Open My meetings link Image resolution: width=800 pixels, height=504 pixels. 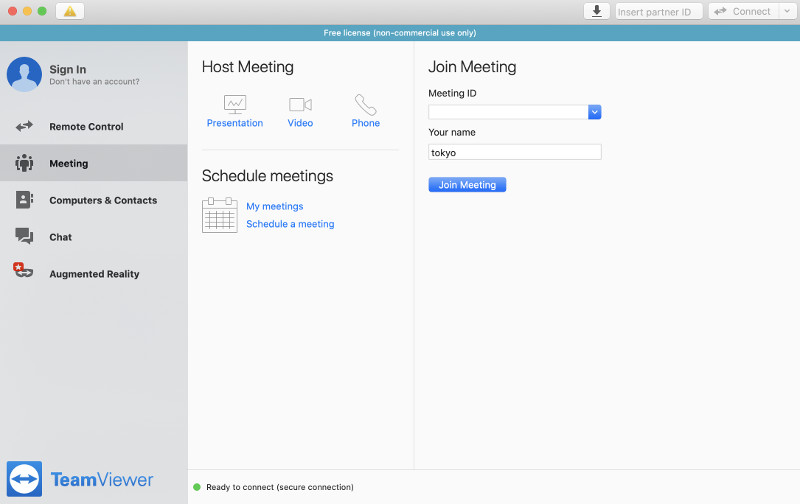pyautogui.click(x=274, y=206)
